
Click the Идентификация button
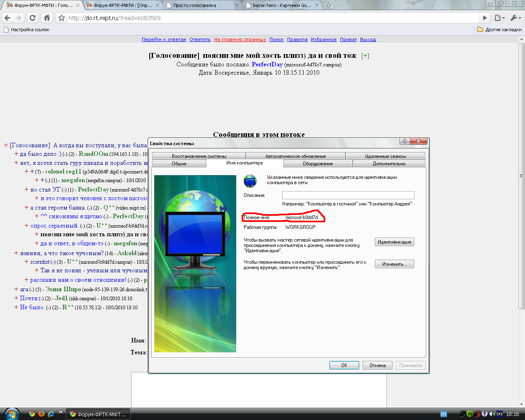394,242
